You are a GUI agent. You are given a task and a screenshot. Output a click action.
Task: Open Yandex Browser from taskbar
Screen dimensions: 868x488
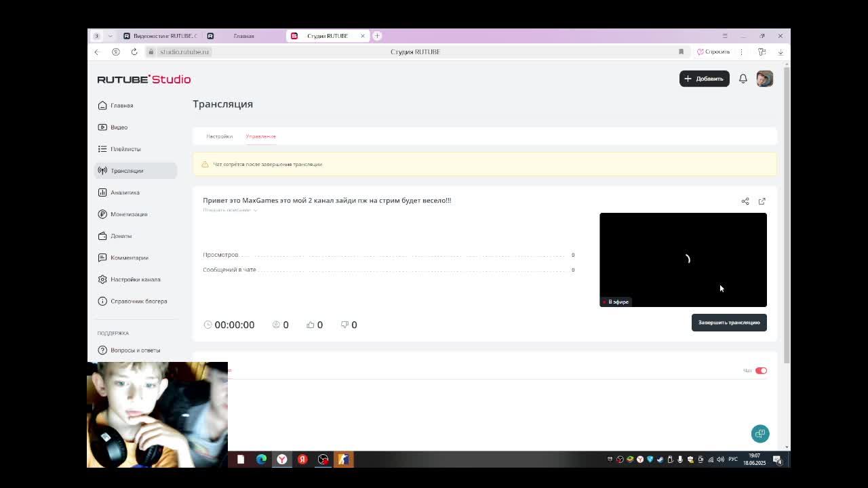tap(282, 460)
